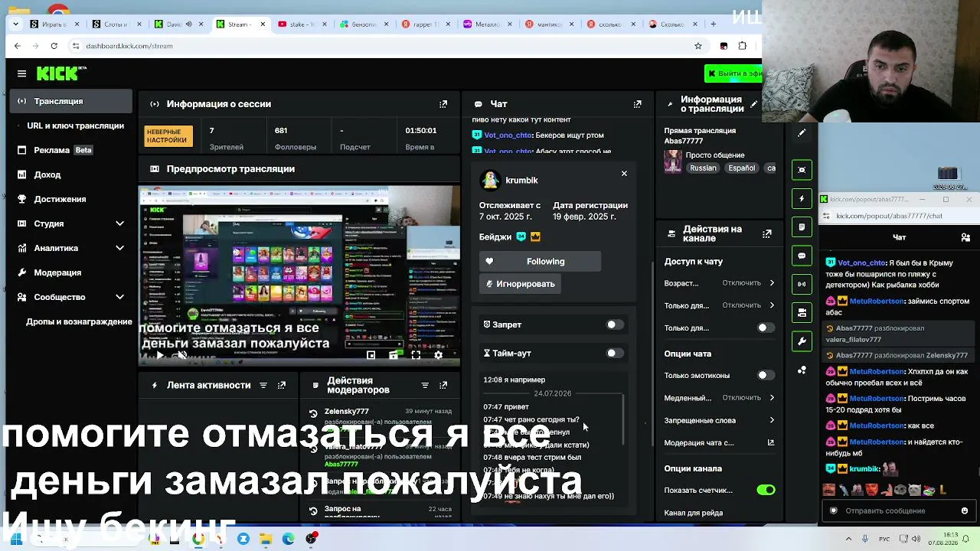Toggle third chat access switch
Screen dimensions: 980x551
point(766,328)
